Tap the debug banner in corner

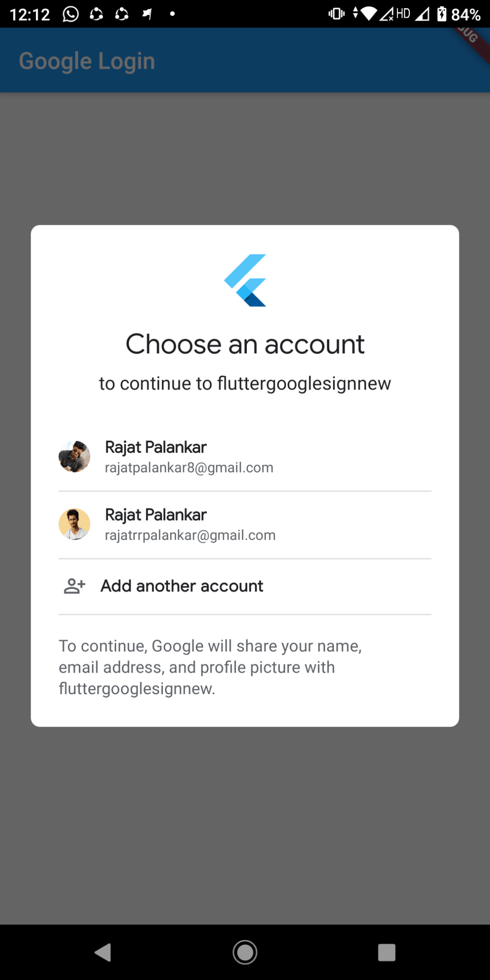point(471,39)
